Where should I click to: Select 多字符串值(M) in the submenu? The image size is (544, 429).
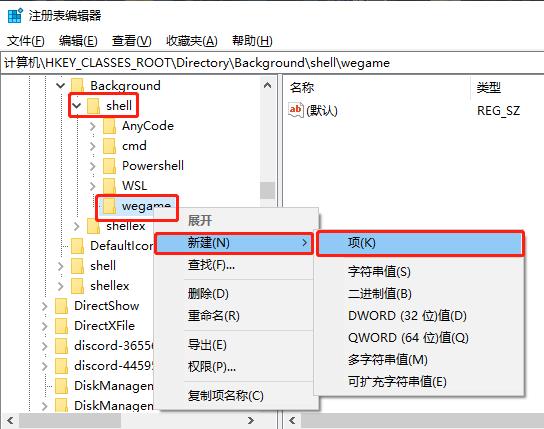click(x=418, y=360)
